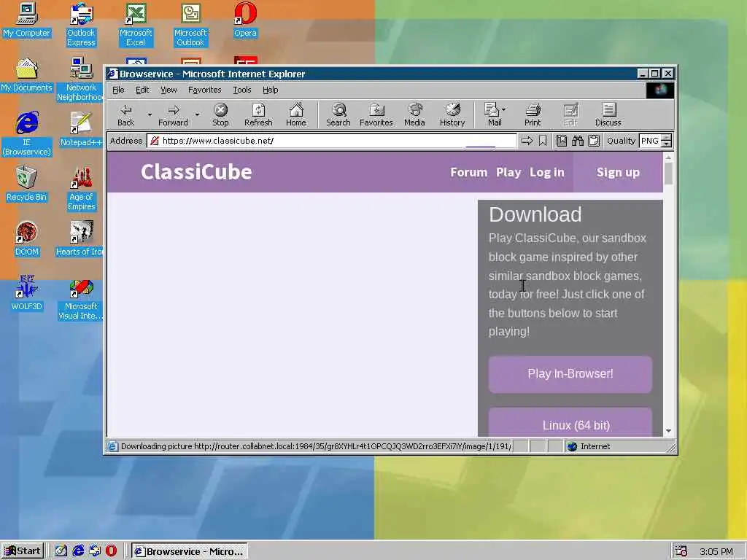Click the binoculars find icon in address toolbar
The image size is (747, 560).
pos(578,141)
